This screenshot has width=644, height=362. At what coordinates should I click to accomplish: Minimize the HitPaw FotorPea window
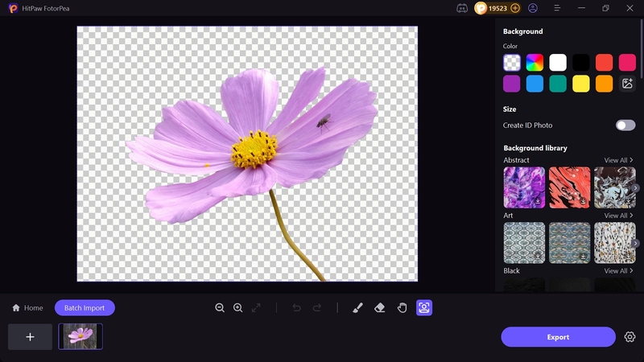pos(581,8)
